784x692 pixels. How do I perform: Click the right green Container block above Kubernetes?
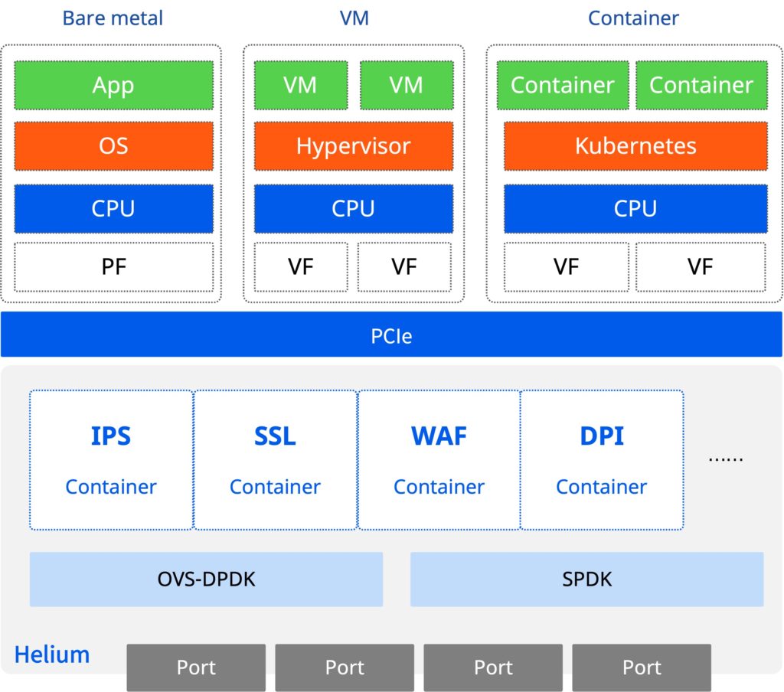pos(701,85)
